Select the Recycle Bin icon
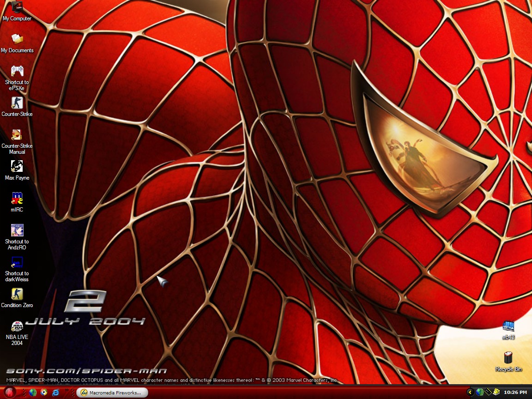The height and width of the screenshot is (399, 532). click(508, 357)
